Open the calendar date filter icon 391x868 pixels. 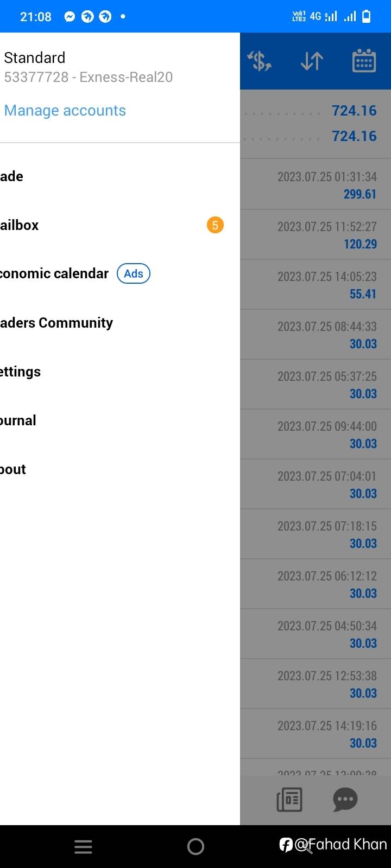pos(364,60)
